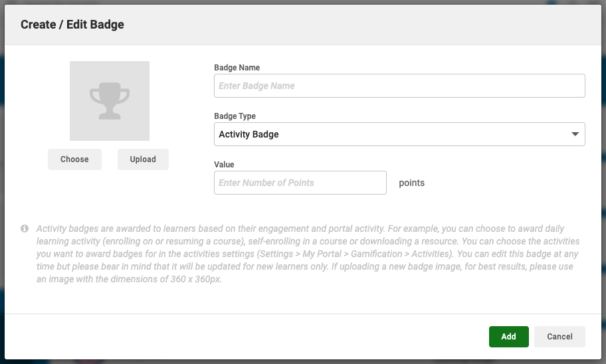The width and height of the screenshot is (606, 364).
Task: Click the Badge Name field label
Action: tap(237, 68)
